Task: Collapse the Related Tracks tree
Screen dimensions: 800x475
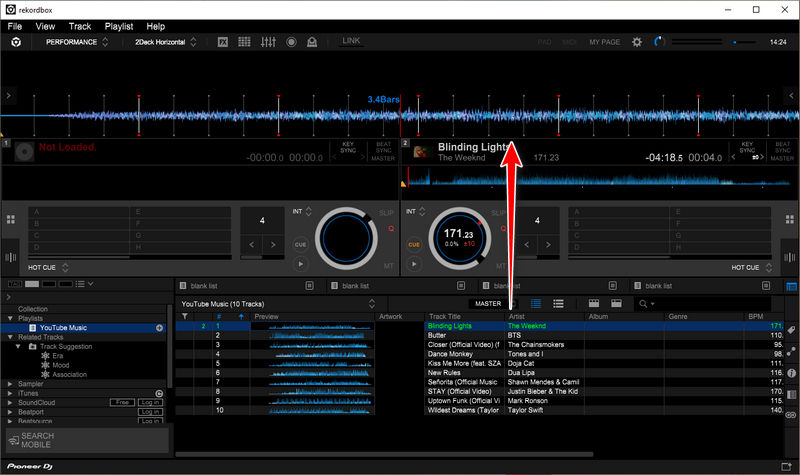Action: point(10,337)
